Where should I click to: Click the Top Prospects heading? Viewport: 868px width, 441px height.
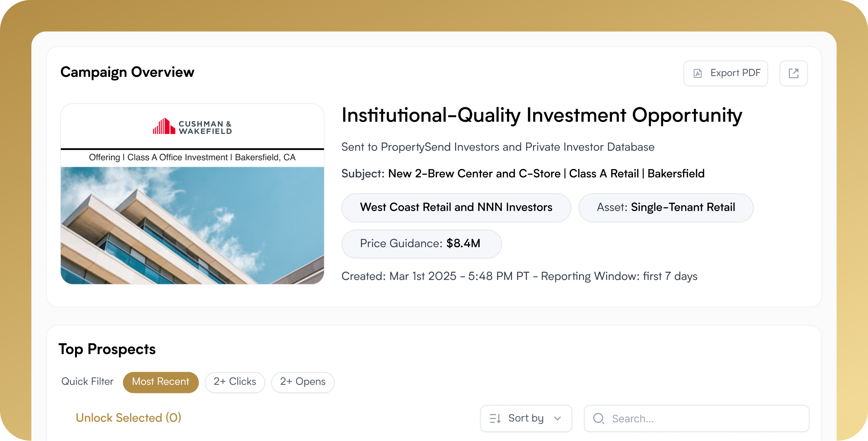coord(107,349)
